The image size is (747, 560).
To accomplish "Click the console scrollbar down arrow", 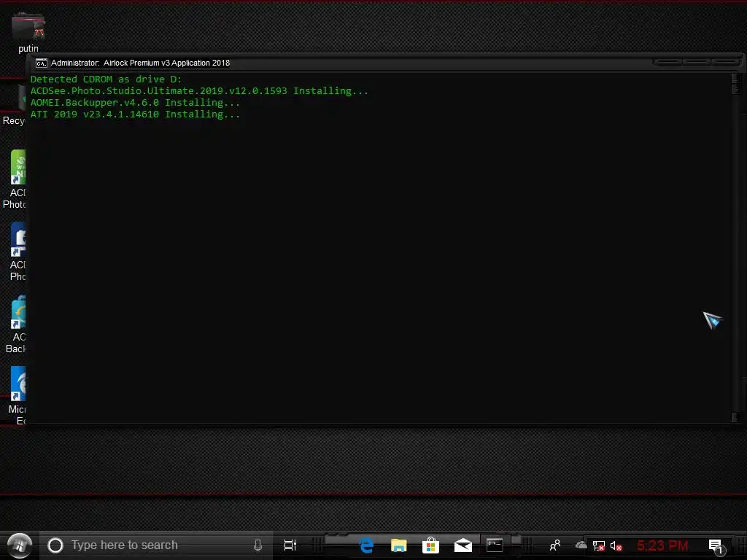I will point(736,417).
